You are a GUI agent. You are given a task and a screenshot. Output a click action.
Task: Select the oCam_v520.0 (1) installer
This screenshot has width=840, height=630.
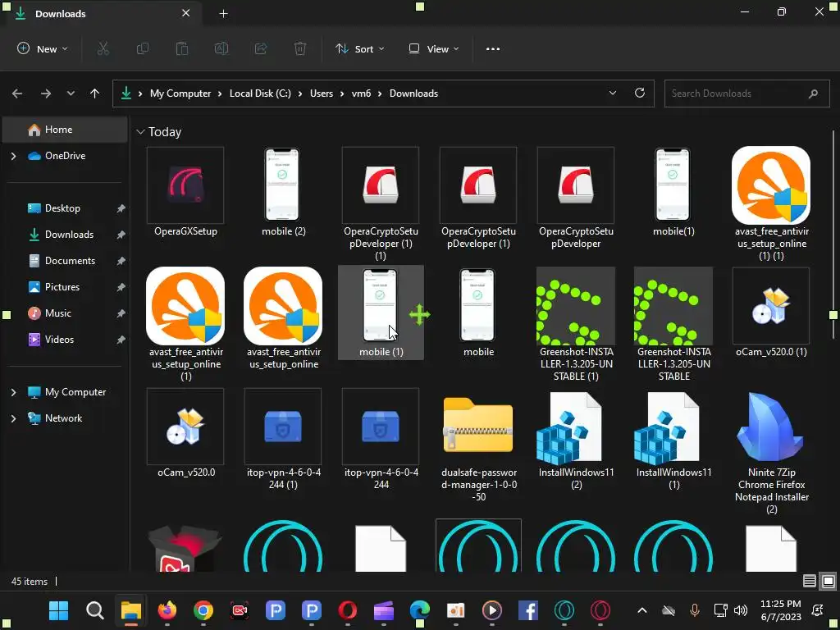(771, 313)
